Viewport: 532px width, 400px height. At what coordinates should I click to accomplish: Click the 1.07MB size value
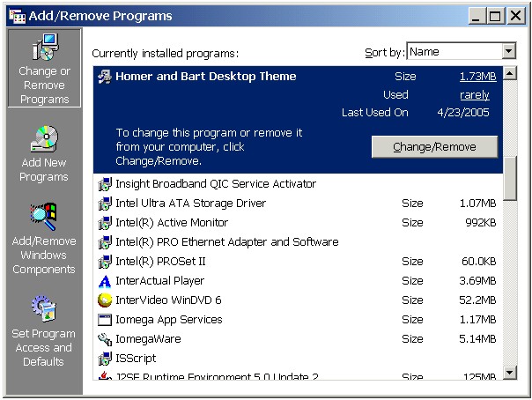(x=477, y=204)
